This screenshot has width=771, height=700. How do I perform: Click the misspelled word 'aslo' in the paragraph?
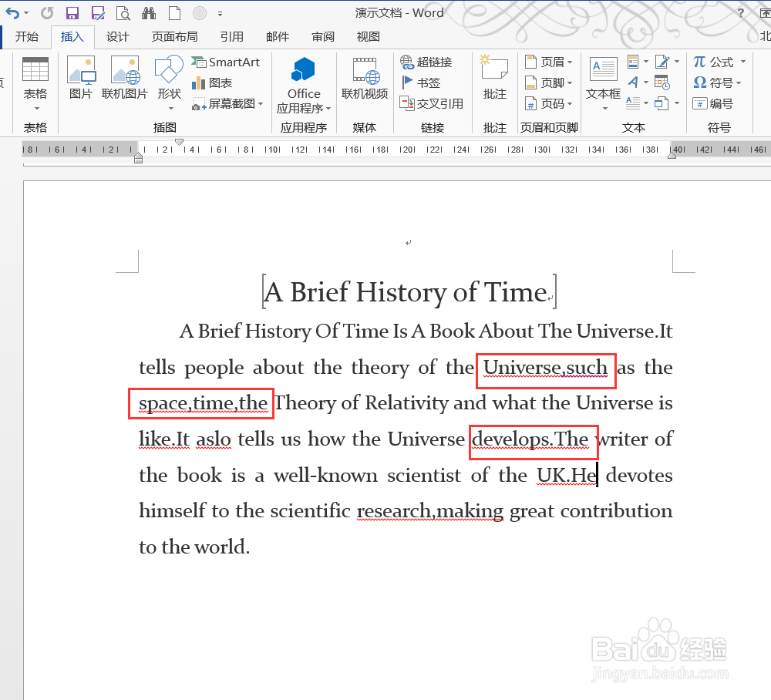214,439
